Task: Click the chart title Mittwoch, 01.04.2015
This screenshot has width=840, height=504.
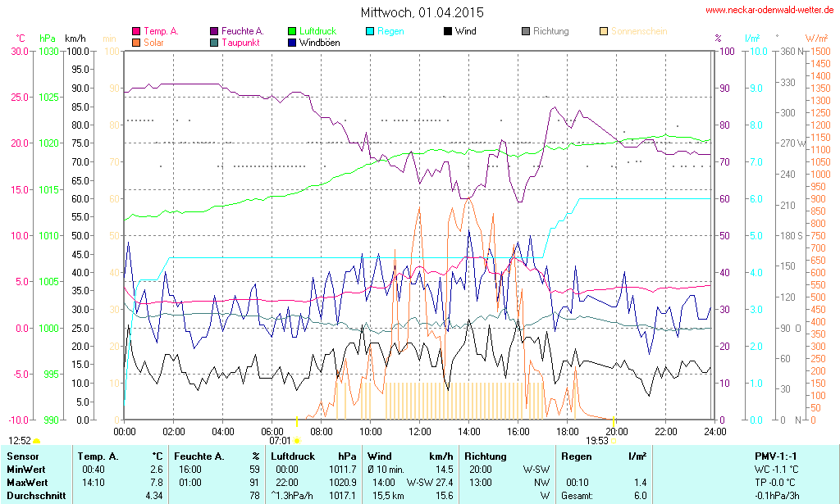Action: (422, 12)
